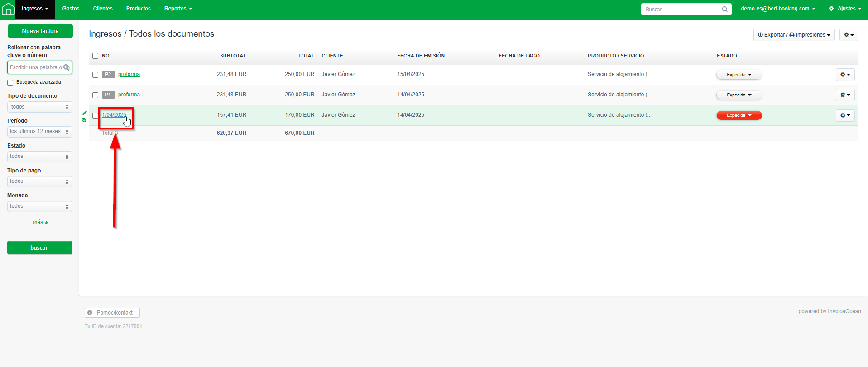Click Pomoc/kontakt button
Image resolution: width=868 pixels, height=367 pixels.
pyautogui.click(x=112, y=313)
